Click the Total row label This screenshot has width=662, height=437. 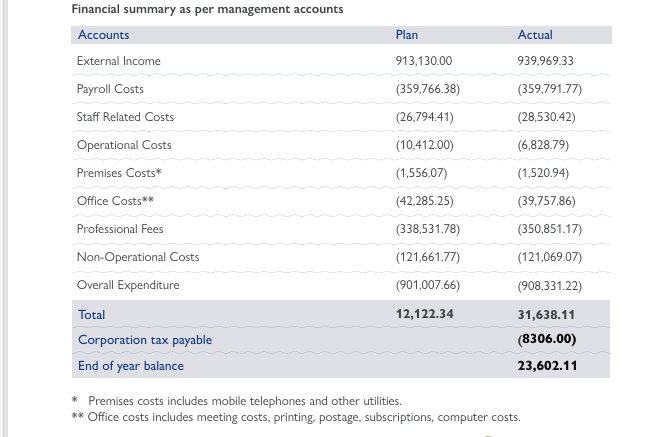91,314
